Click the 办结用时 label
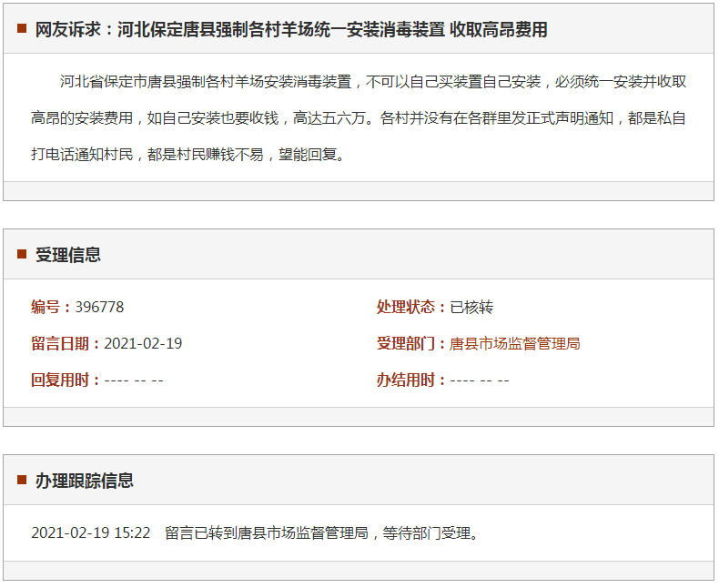This screenshot has height=588, width=719. pyautogui.click(x=411, y=380)
